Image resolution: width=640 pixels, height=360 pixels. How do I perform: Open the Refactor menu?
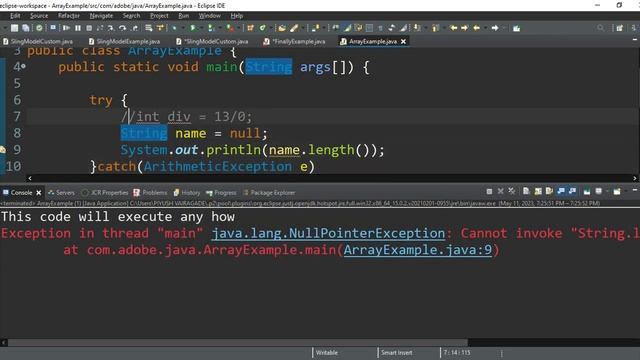click(69, 16)
